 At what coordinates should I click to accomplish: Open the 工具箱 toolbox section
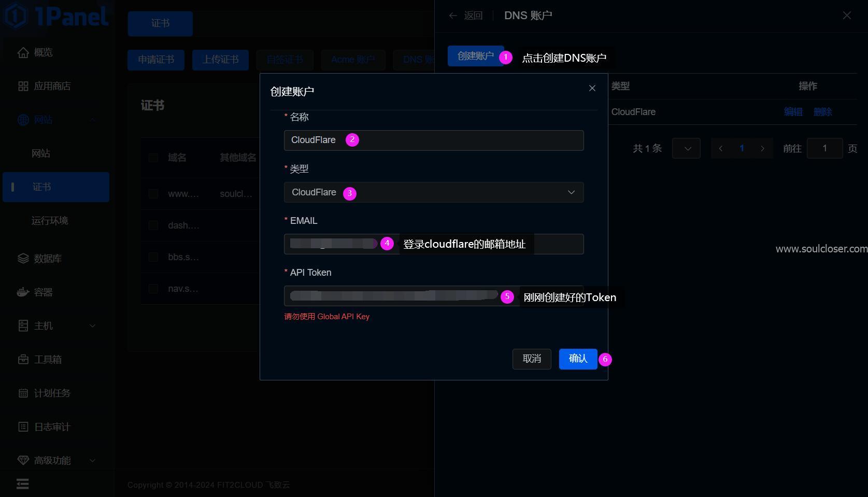[x=40, y=360]
